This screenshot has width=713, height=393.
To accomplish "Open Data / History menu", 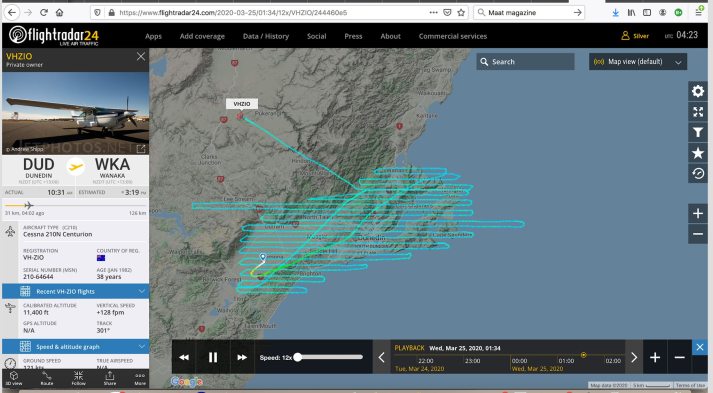I will point(266,36).
